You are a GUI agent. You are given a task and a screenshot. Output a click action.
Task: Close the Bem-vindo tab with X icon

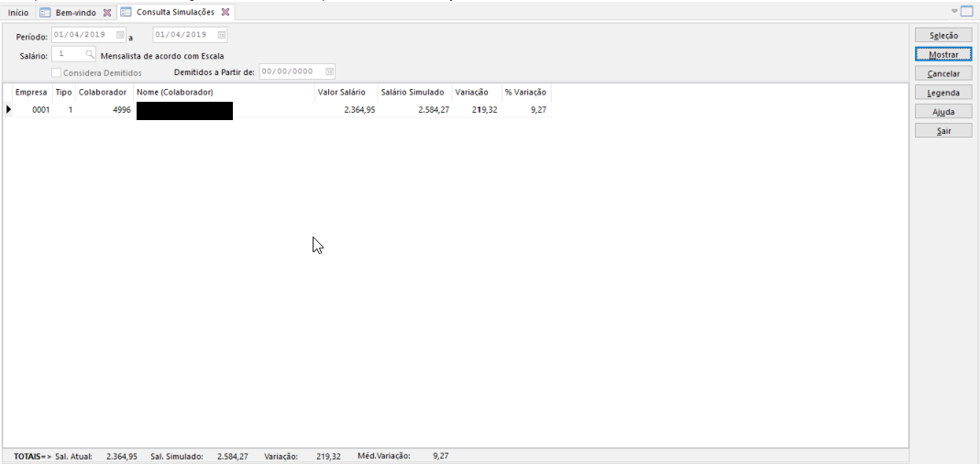[x=107, y=13]
